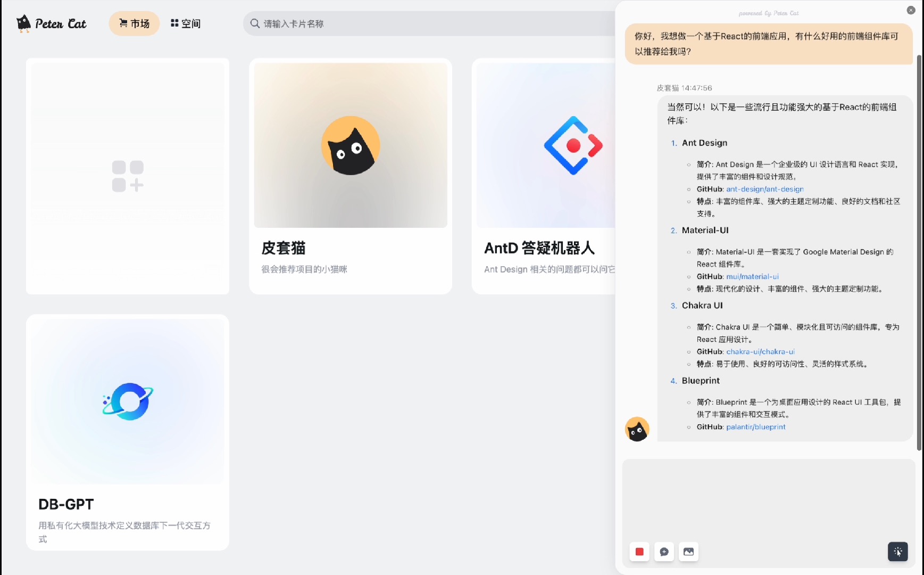
Task: Click the DB-GPT description text
Action: point(124,532)
